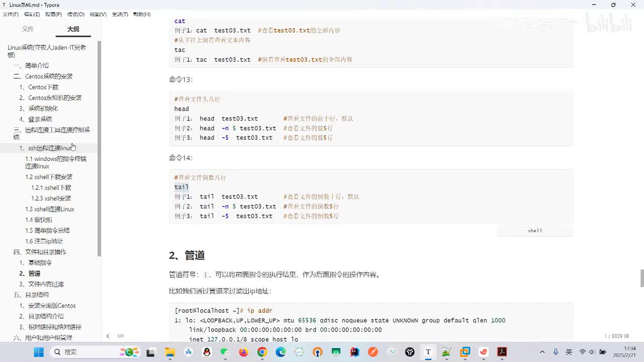Click 3、文件内容过滤 in the outline
644x362 pixels.
pos(41,284)
